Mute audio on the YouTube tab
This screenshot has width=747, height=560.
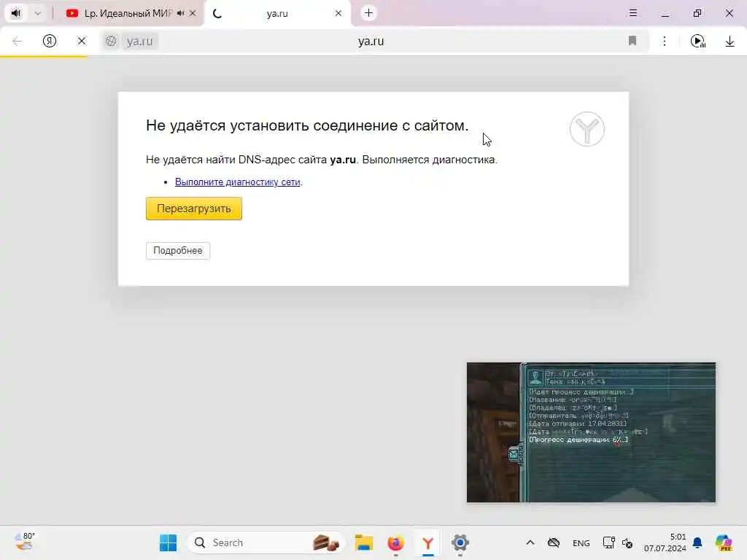(181, 13)
